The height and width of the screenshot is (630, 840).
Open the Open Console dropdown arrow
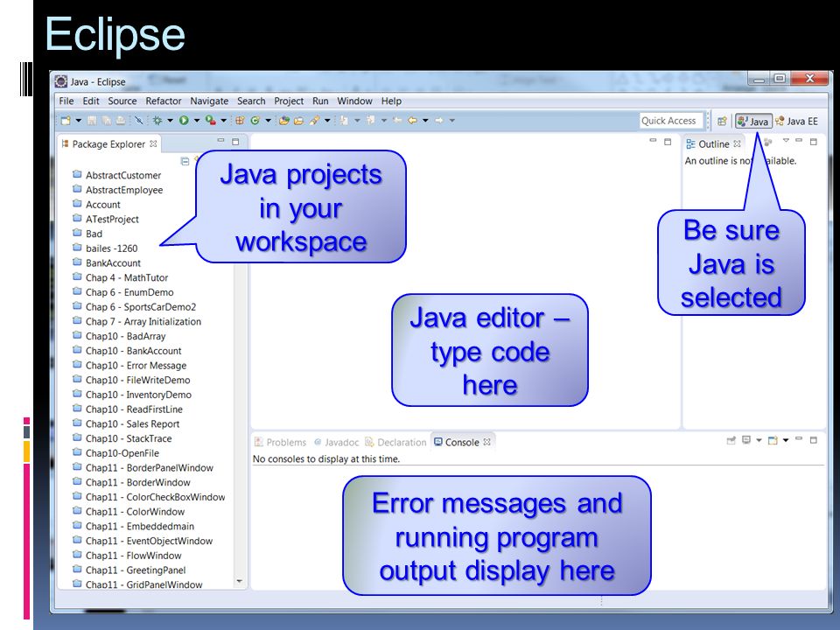(x=786, y=440)
